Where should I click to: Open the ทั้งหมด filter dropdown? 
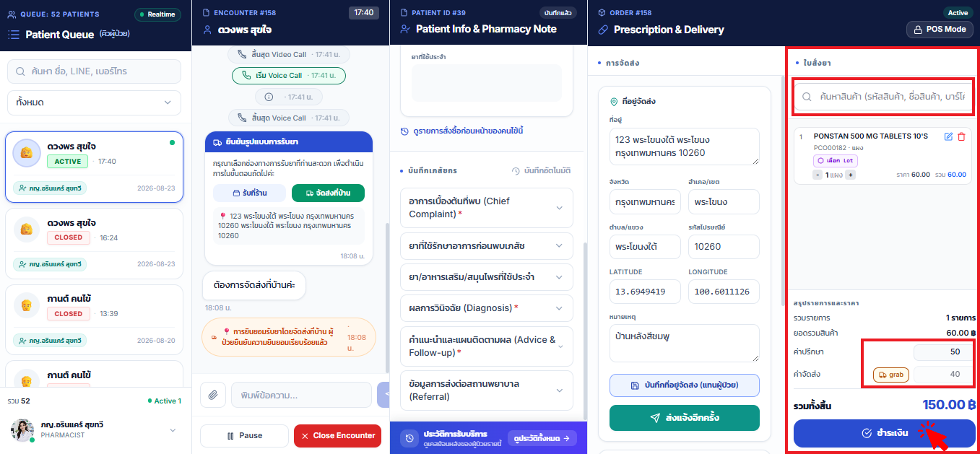coord(94,102)
